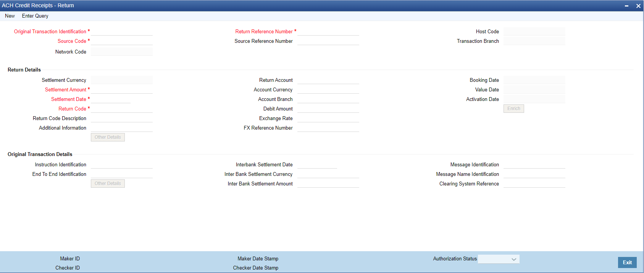The width and height of the screenshot is (644, 273).
Task: Click the Original Transaction Identification field
Action: pyautogui.click(x=122, y=31)
